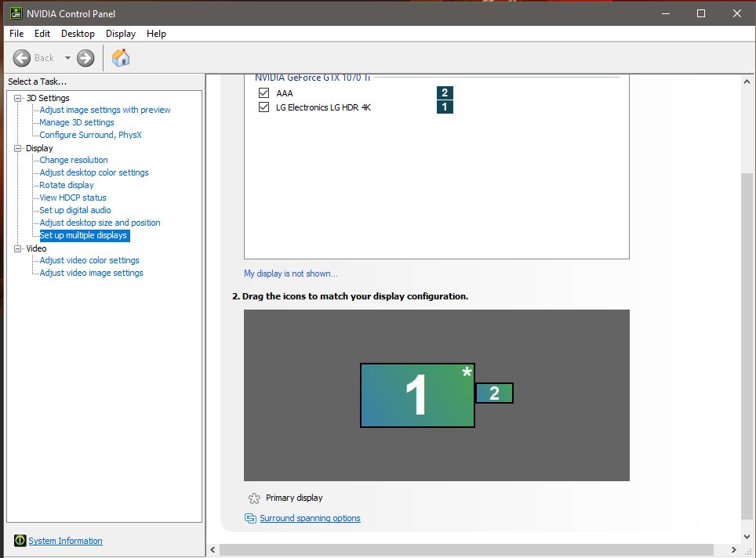Open the System Information link
Viewport: 756px width, 558px height.
click(x=65, y=541)
